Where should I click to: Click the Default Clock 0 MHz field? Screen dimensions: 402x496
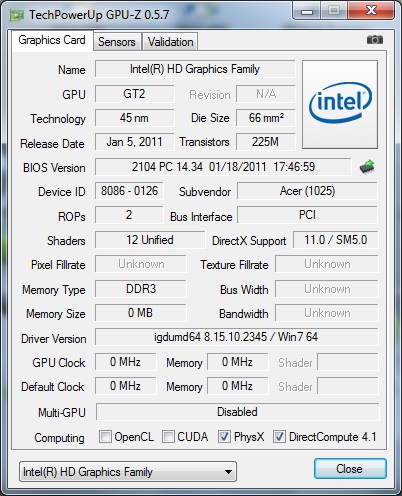click(x=125, y=386)
